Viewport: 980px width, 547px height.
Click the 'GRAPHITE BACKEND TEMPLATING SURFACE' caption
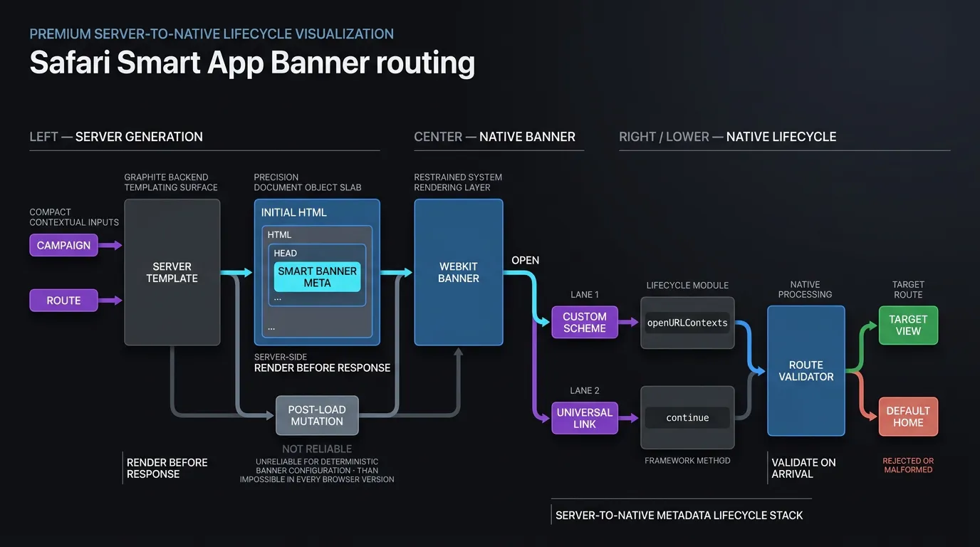(x=171, y=182)
